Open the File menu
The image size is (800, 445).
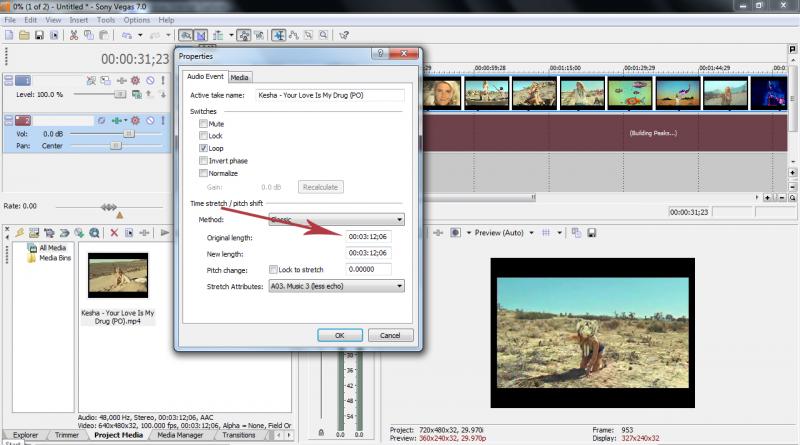point(10,20)
